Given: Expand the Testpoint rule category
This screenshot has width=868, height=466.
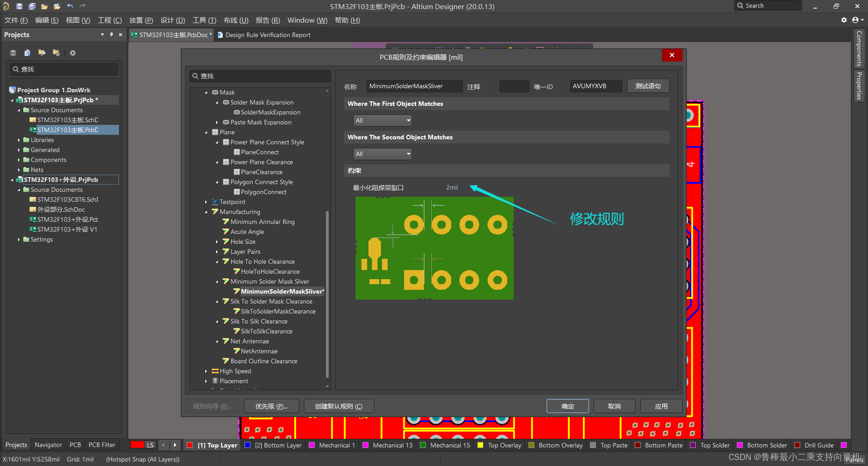Looking at the screenshot, I should [206, 202].
